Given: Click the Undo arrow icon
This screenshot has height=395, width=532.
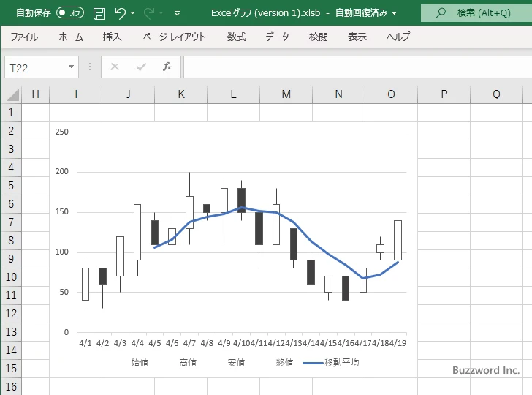Looking at the screenshot, I should 120,13.
